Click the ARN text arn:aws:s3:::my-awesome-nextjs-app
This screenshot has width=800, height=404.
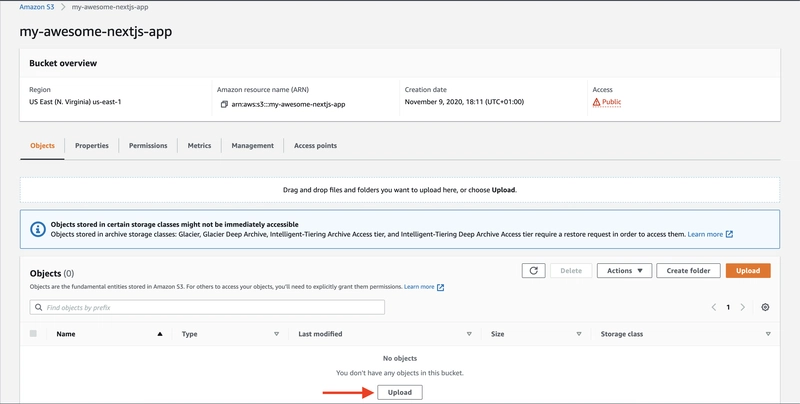tap(288, 104)
